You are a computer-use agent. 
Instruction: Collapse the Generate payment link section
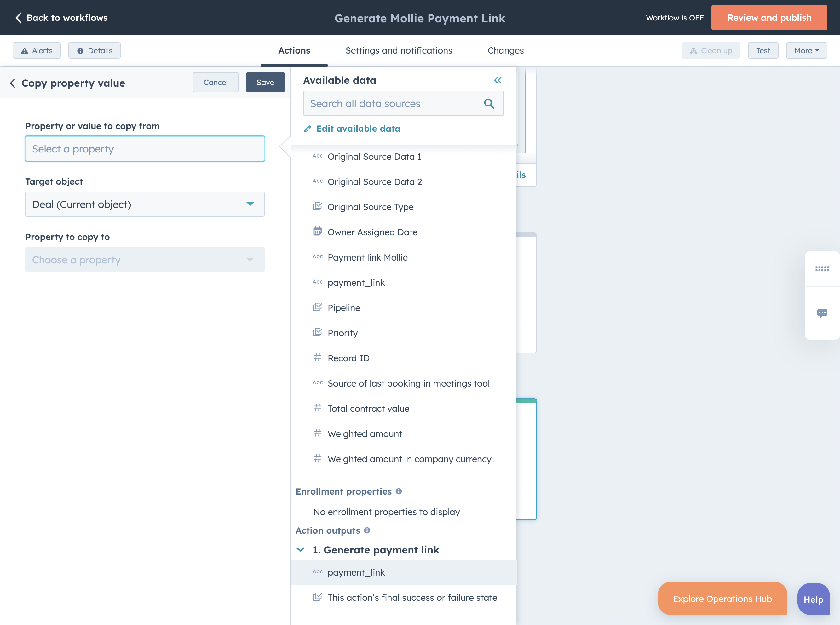[301, 550]
